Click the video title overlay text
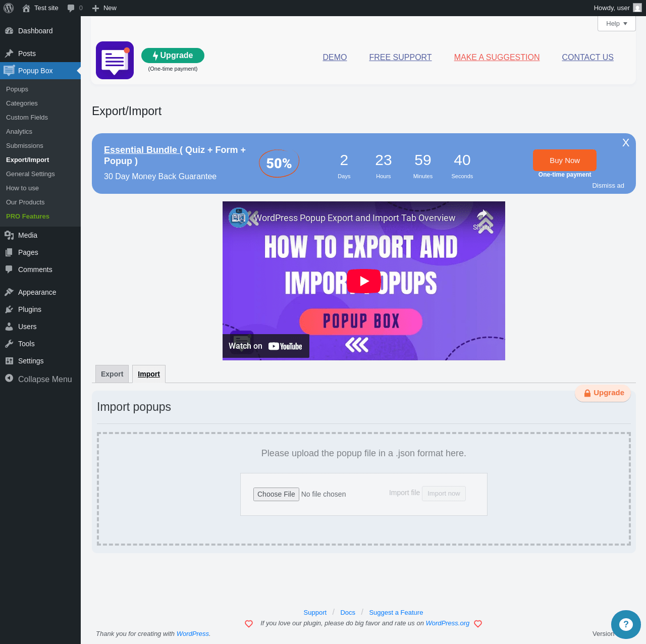This screenshot has width=646, height=644. pyautogui.click(x=354, y=218)
